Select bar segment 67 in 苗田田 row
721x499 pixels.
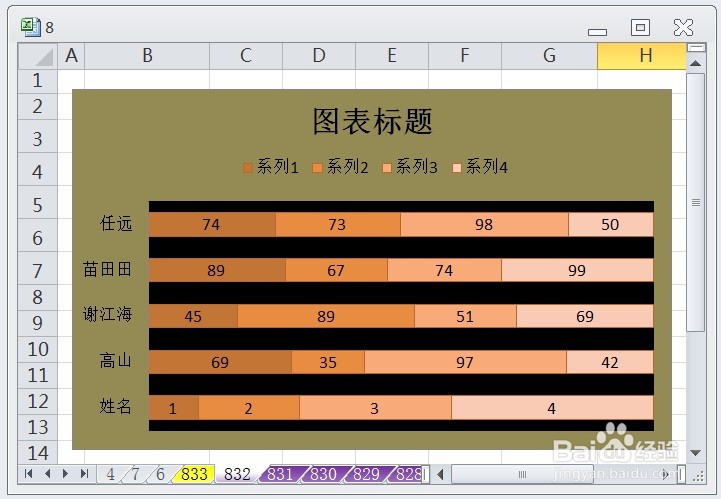click(336, 270)
